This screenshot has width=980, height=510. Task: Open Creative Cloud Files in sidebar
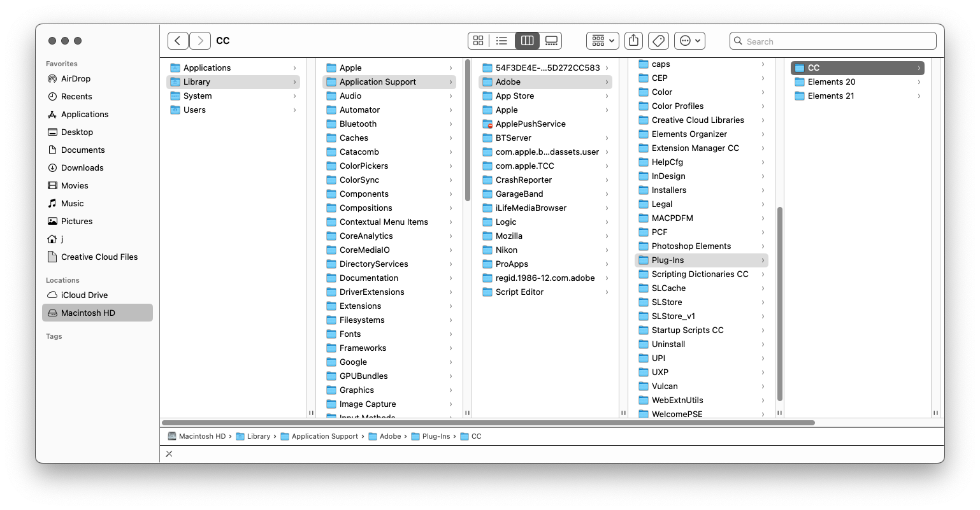[x=97, y=257]
